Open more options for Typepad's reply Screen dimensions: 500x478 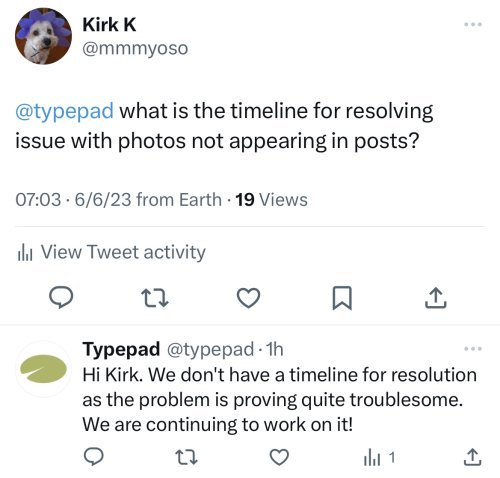coord(473,349)
